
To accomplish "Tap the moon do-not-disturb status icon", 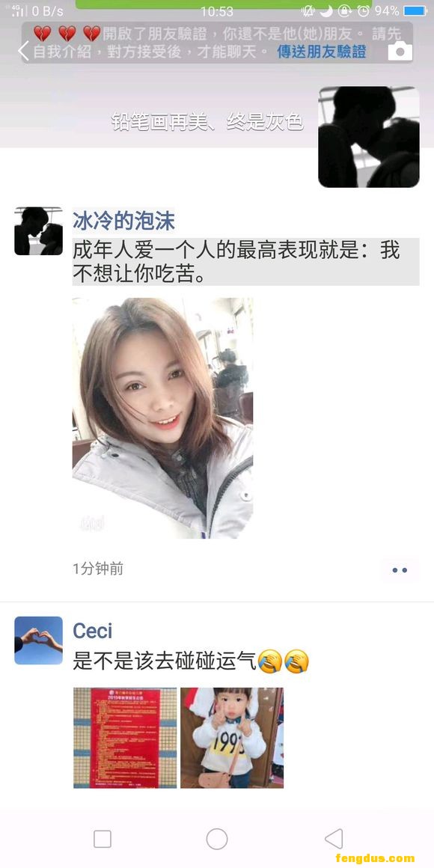I will 326,10.
